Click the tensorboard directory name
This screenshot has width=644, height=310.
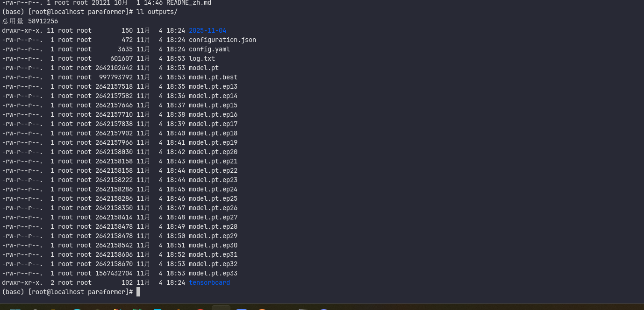[x=209, y=283]
